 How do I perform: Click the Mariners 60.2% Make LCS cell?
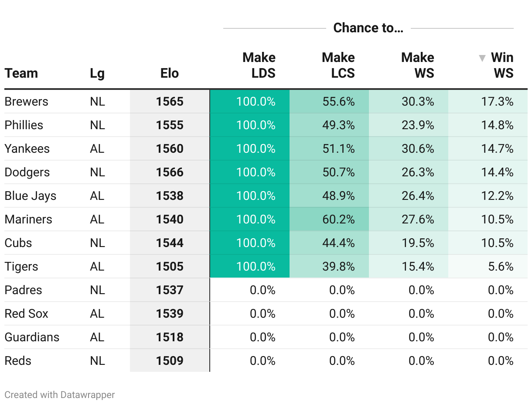pyautogui.click(x=329, y=219)
